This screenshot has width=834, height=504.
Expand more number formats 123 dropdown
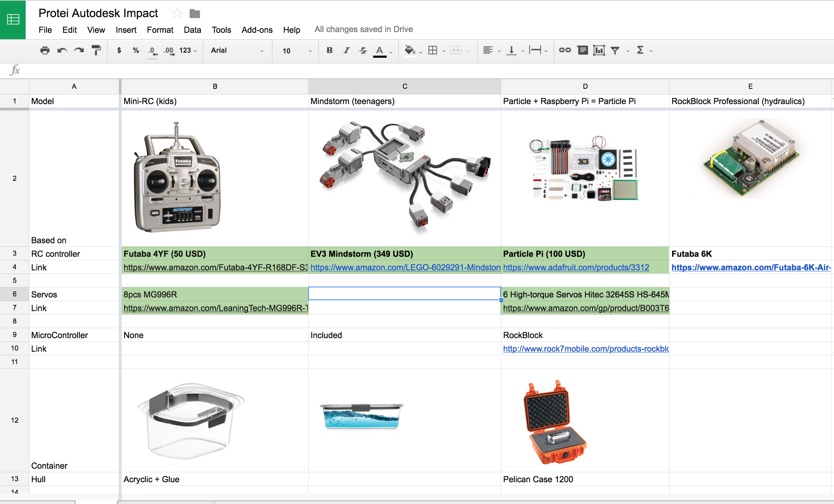tap(188, 50)
